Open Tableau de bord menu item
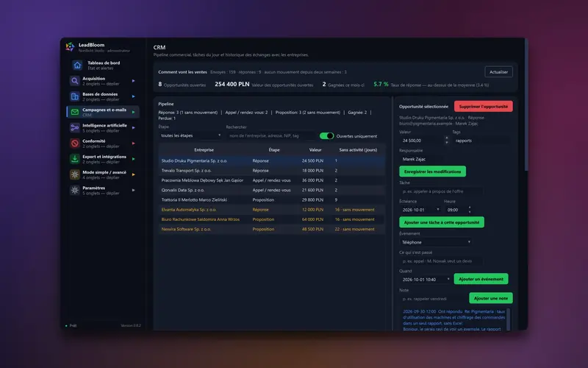This screenshot has height=368, width=588. pos(104,66)
